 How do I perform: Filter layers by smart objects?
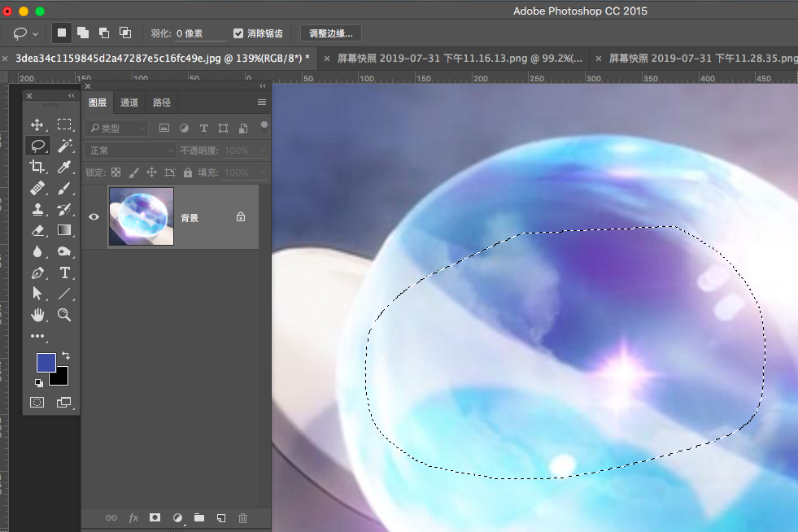coord(243,129)
